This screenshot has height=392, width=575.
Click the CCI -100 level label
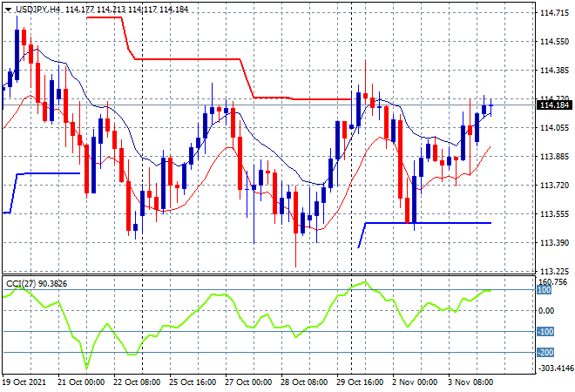545,332
